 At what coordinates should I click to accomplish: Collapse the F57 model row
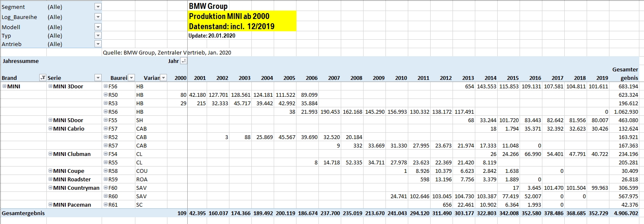point(105,128)
